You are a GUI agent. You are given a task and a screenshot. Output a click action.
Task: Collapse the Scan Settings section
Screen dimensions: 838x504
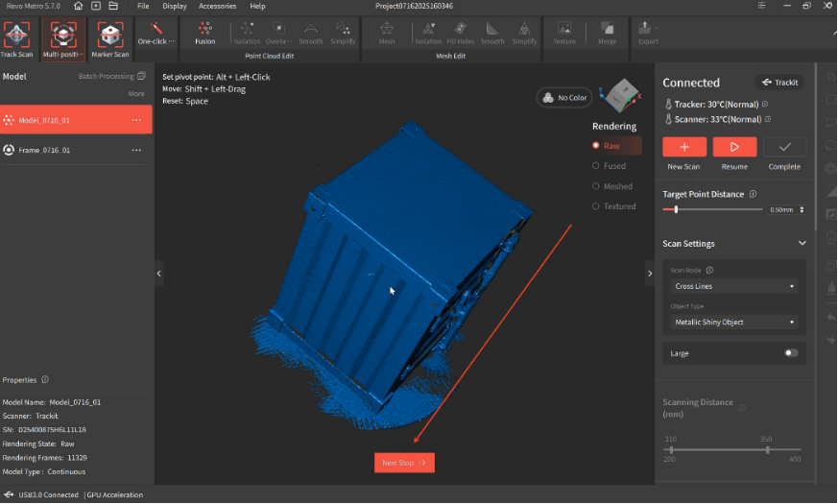tap(802, 244)
